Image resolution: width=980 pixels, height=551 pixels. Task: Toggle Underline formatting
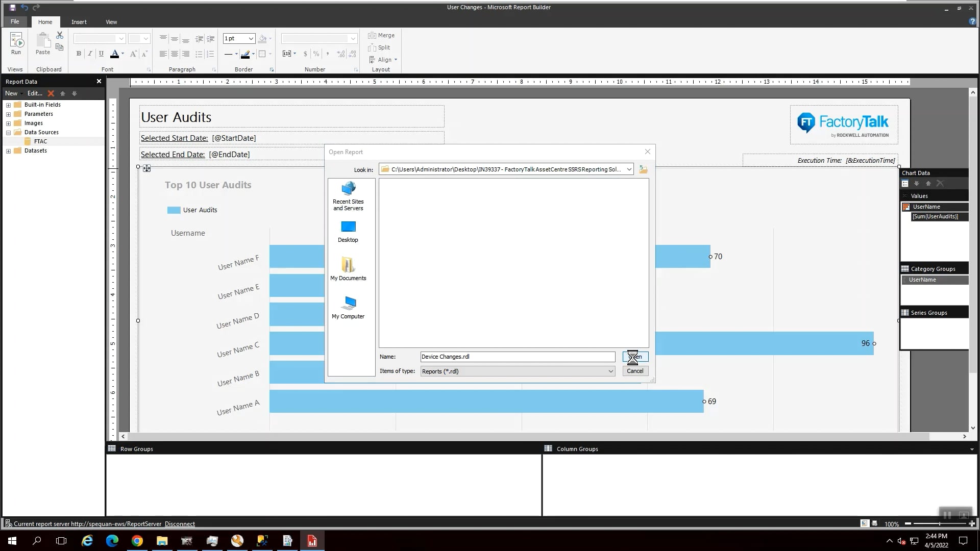pos(101,54)
